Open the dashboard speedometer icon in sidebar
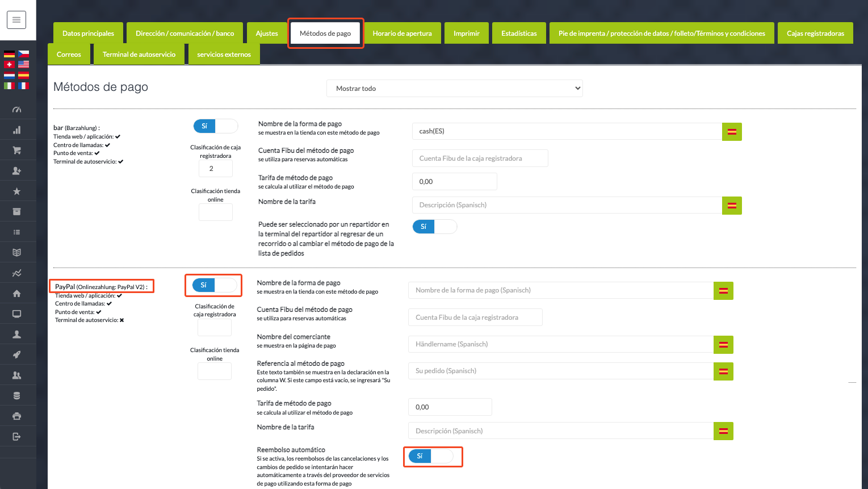Viewport: 868px width, 489px height. (17, 110)
